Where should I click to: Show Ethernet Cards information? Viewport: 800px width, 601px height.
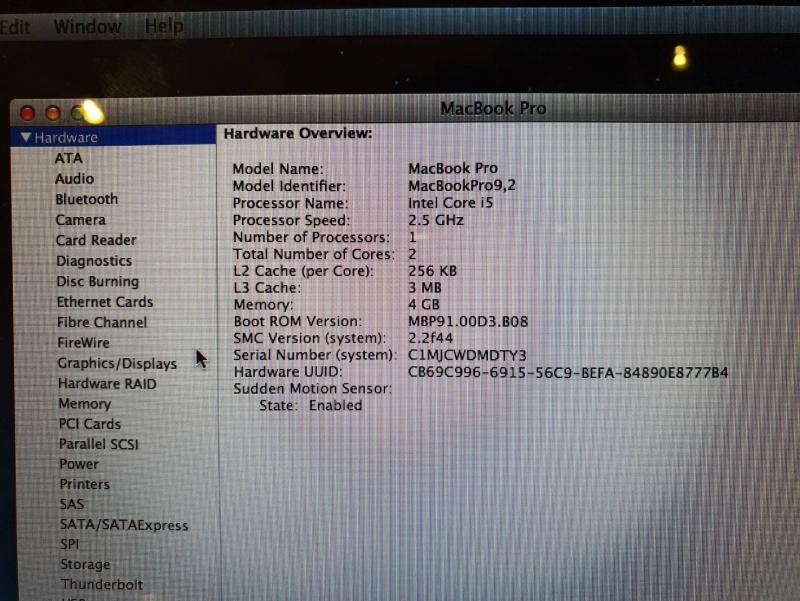105,302
